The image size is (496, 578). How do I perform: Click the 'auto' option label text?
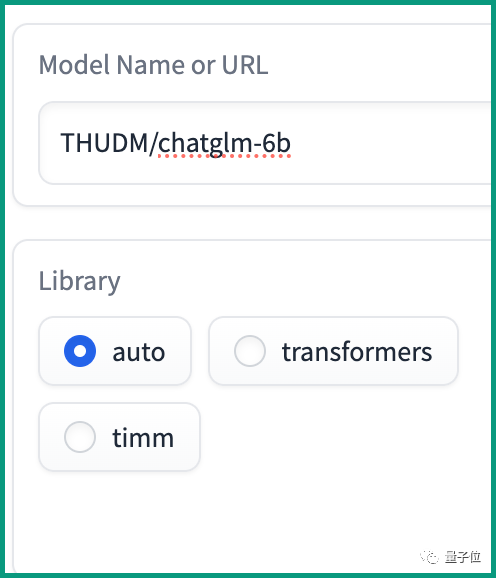pos(139,352)
